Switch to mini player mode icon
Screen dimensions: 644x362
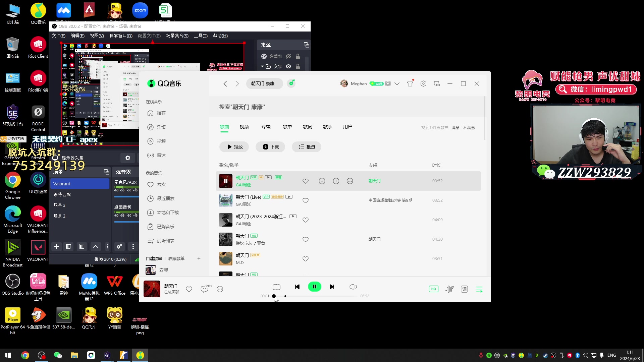coord(437,84)
